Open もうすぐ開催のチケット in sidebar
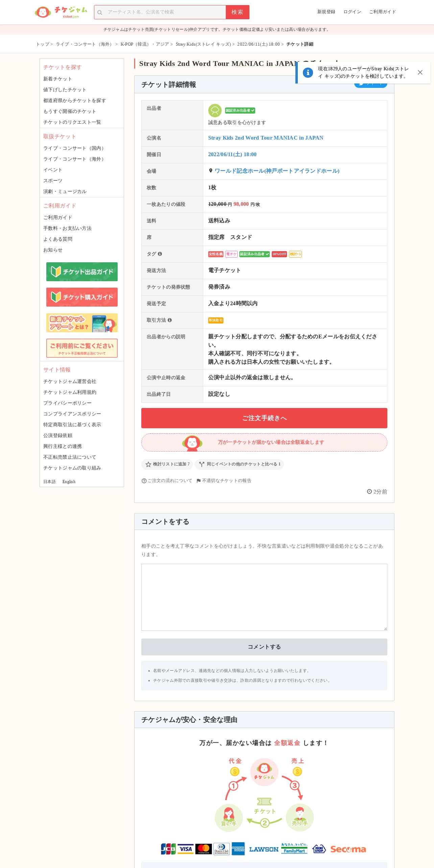This screenshot has width=434, height=868. pyautogui.click(x=70, y=111)
